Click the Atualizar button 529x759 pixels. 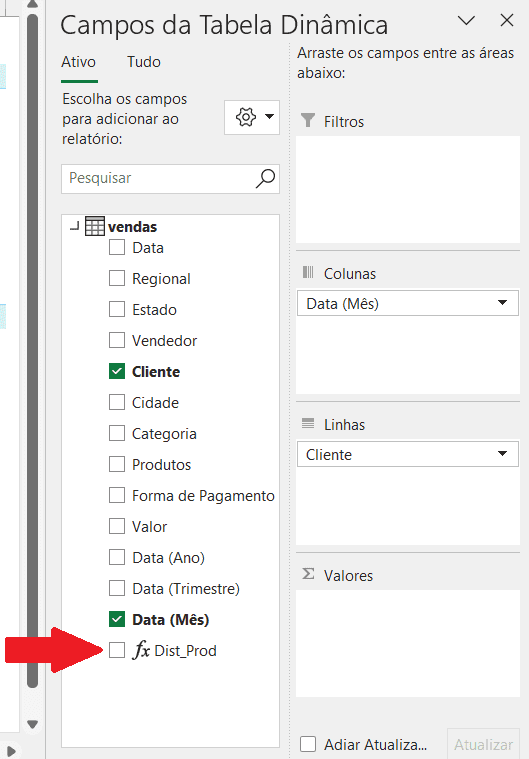coord(483,744)
